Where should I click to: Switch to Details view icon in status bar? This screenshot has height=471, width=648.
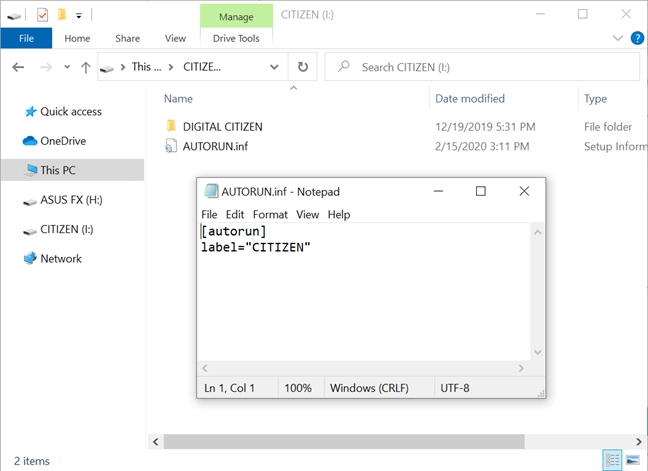pos(612,459)
